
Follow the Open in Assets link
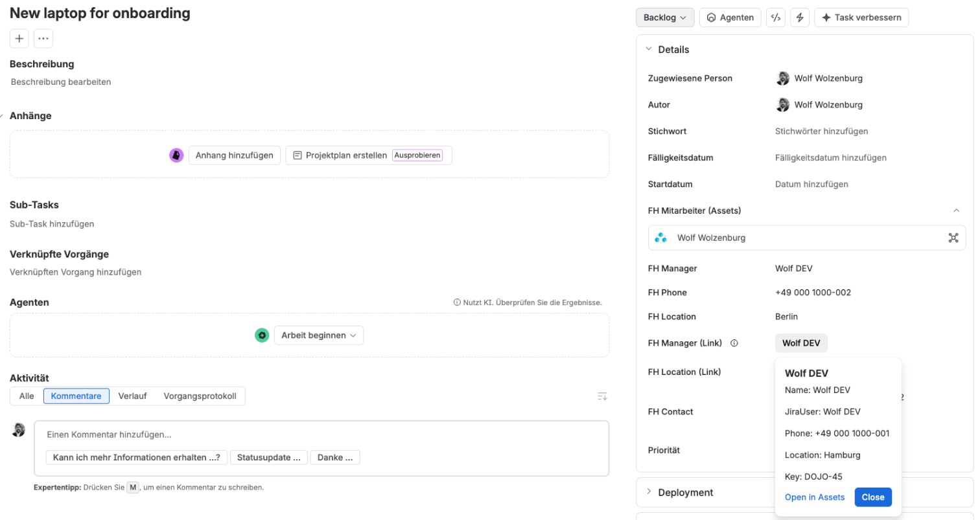pyautogui.click(x=815, y=497)
